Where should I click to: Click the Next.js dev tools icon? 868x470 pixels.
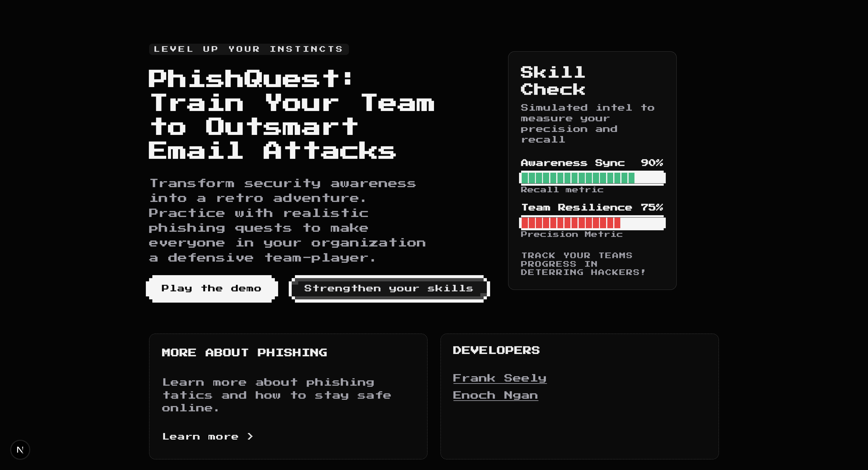point(20,449)
